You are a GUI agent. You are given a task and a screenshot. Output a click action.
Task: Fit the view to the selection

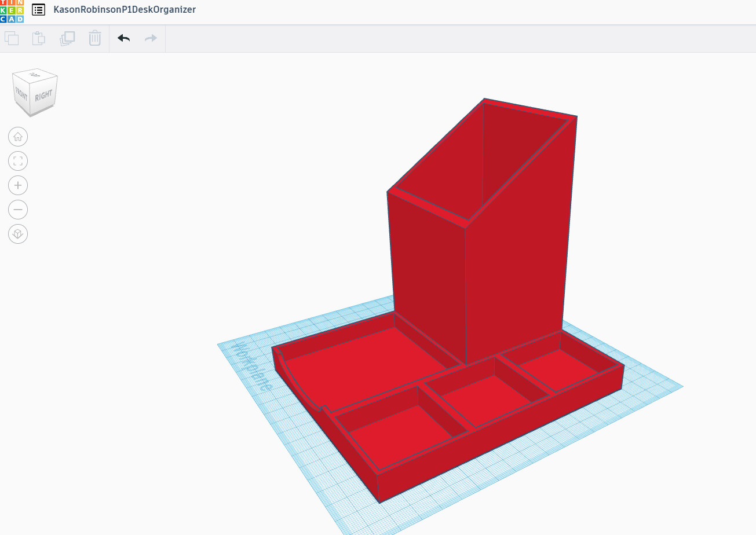18,161
